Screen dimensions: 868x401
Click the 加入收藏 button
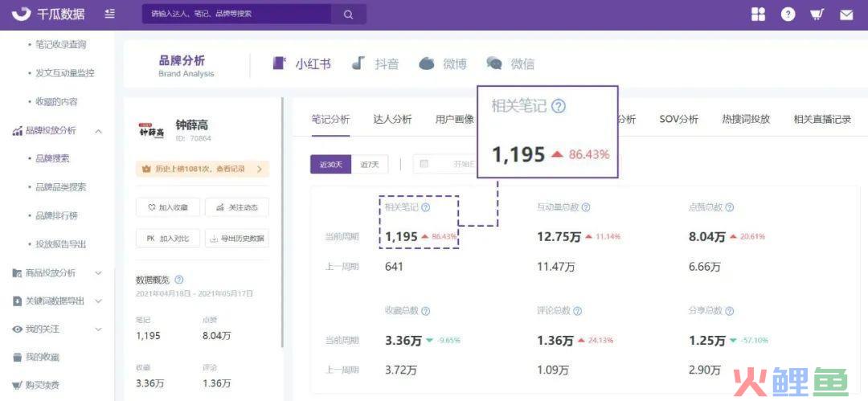point(168,207)
